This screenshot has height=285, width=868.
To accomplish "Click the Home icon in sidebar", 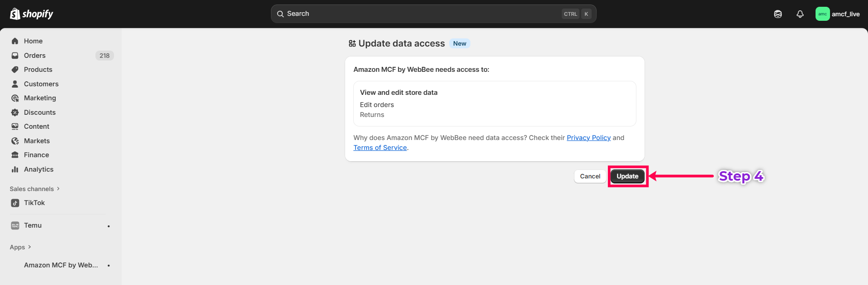I will [x=15, y=41].
